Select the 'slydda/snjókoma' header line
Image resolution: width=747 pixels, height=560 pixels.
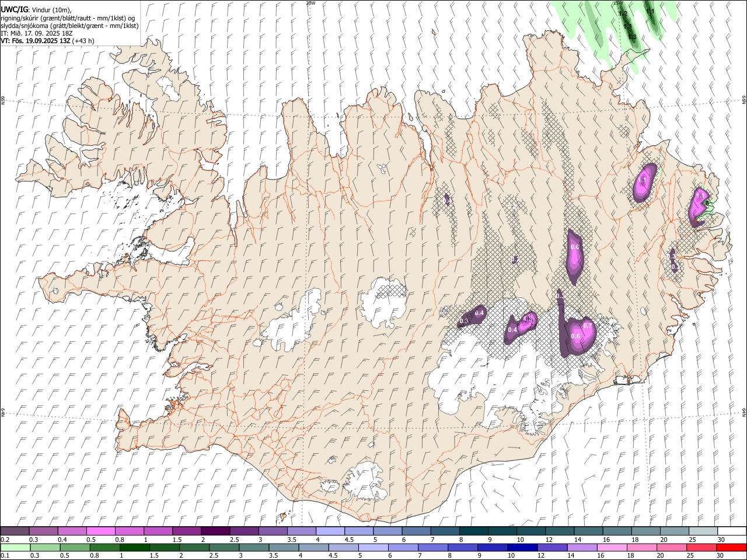[x=69, y=26]
